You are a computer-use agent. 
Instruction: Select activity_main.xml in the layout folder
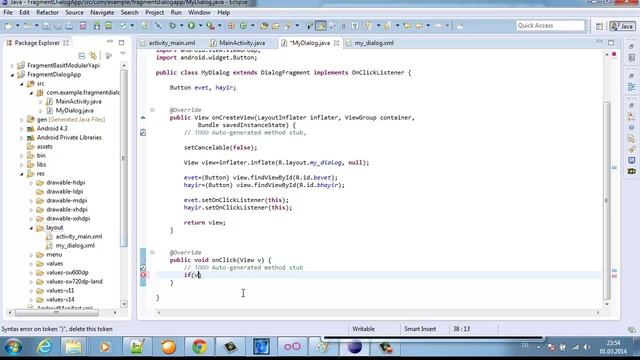pos(79,237)
